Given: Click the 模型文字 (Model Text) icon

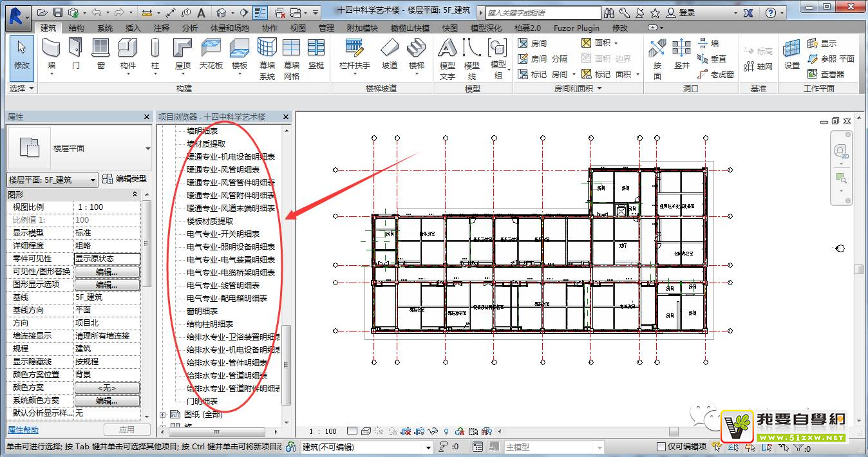Looking at the screenshot, I should (448, 54).
